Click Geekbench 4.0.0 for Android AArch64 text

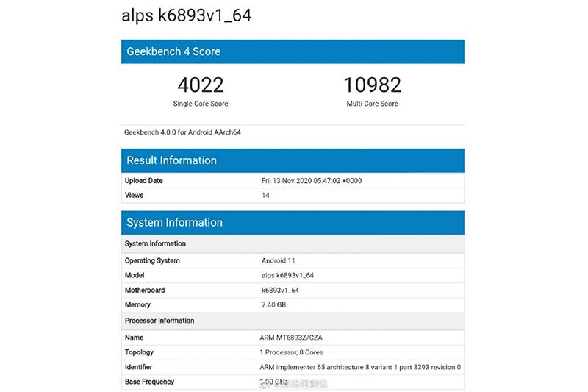click(x=183, y=132)
